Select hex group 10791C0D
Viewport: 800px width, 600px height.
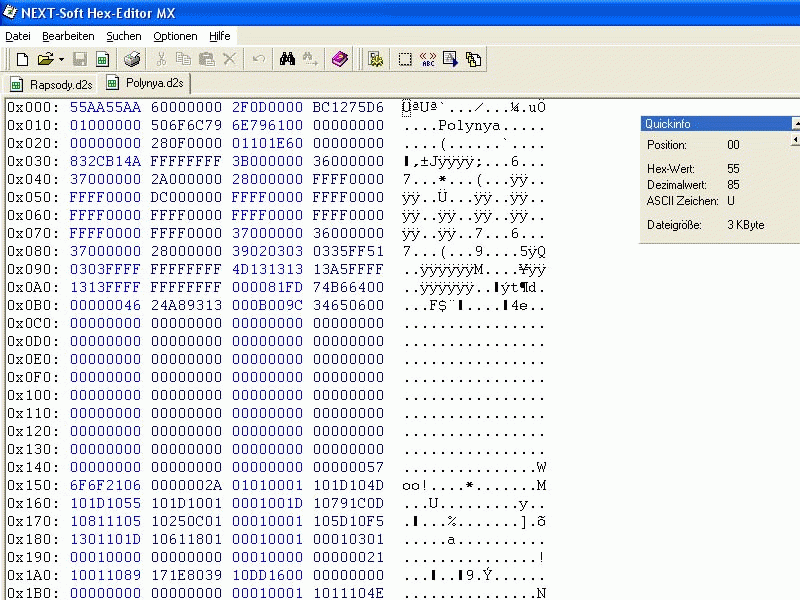coord(348,503)
